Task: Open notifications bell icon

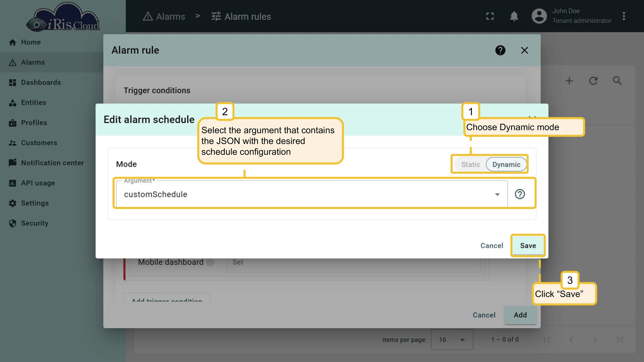Action: pyautogui.click(x=514, y=16)
